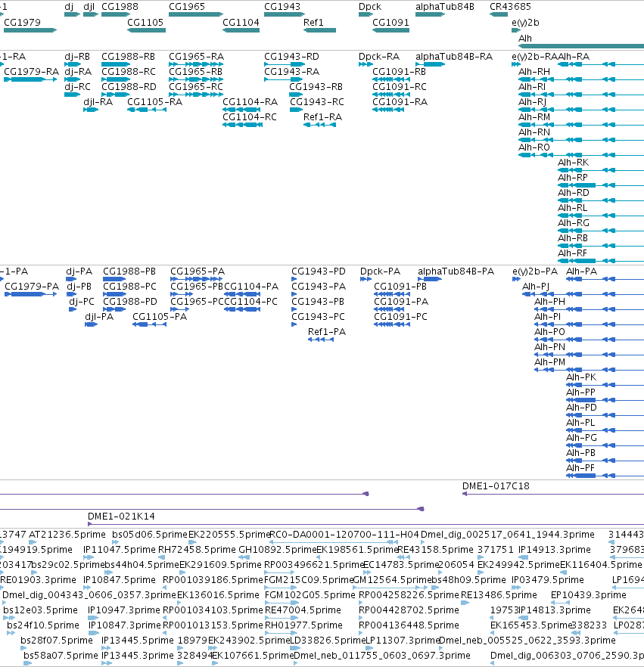Click the Ref1 gene feature

click(x=319, y=30)
